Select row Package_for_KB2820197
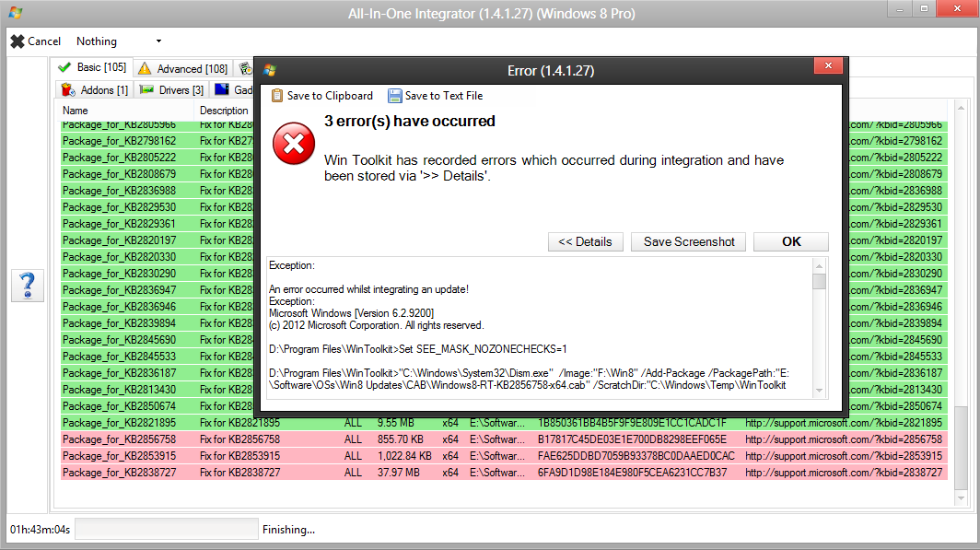 point(157,240)
